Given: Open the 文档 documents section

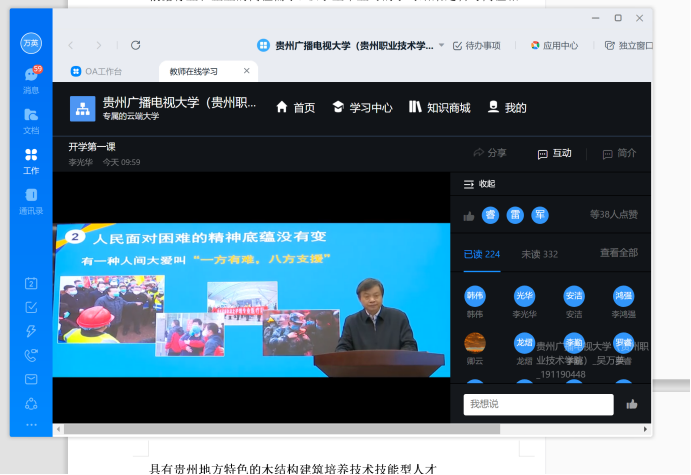Looking at the screenshot, I should tap(31, 118).
